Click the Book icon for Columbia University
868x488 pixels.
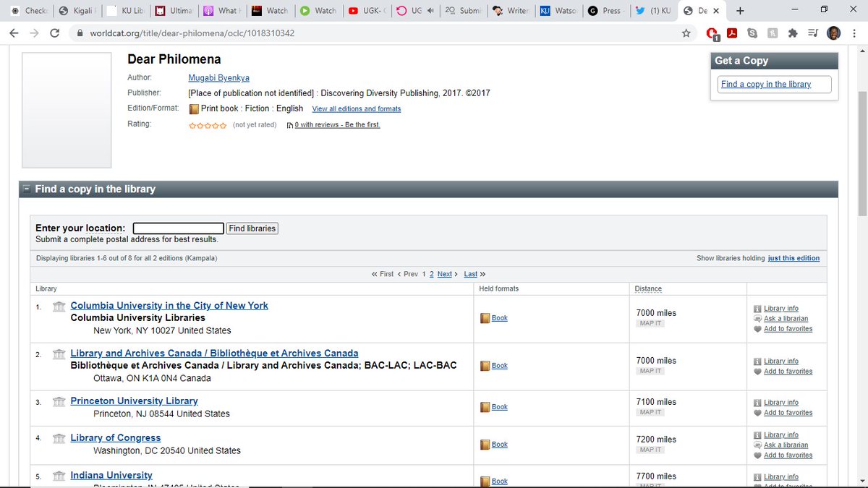pyautogui.click(x=485, y=318)
